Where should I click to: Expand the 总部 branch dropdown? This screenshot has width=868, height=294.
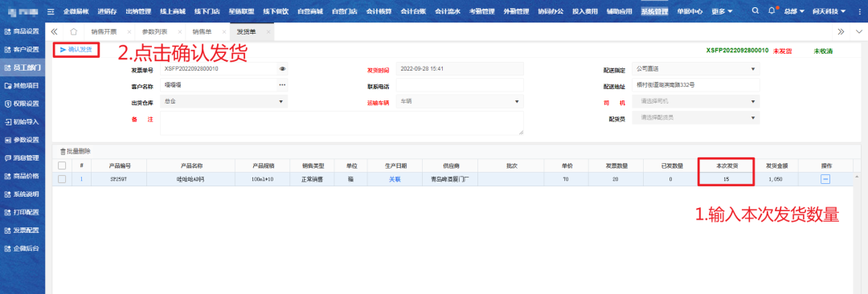(793, 11)
